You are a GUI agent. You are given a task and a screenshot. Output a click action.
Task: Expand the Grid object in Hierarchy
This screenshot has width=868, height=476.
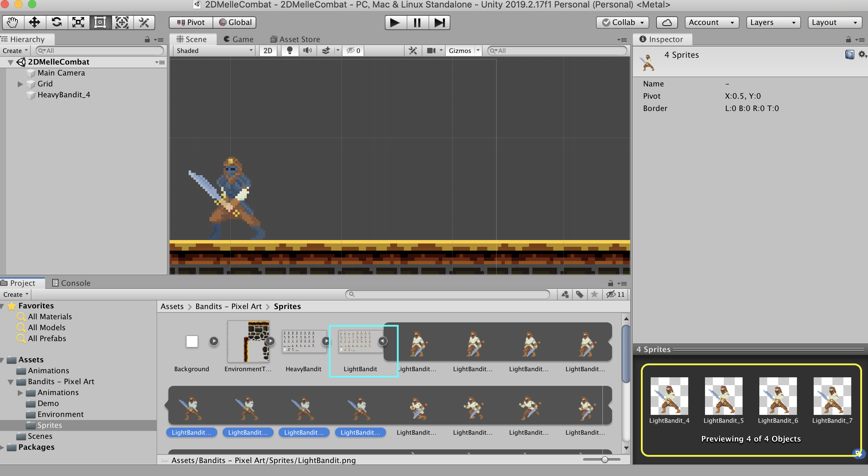click(x=20, y=84)
